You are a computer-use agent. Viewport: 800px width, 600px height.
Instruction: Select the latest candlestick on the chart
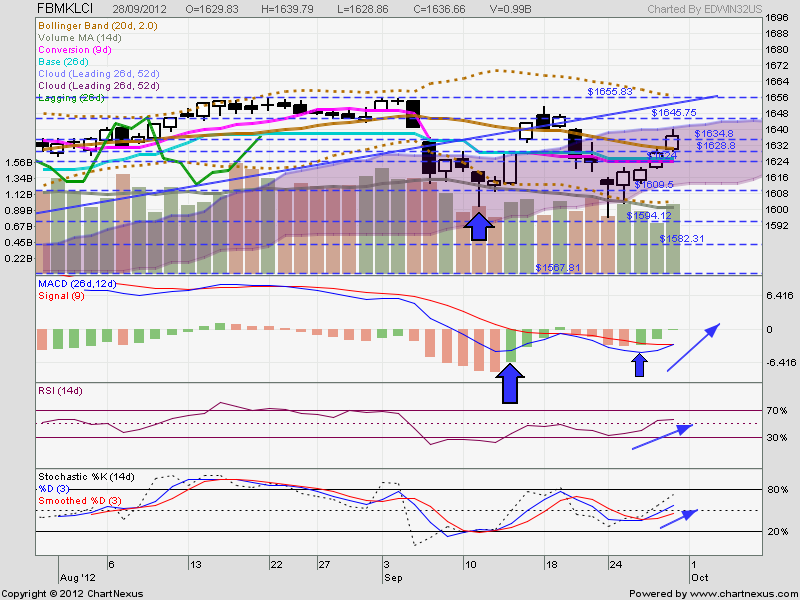point(672,142)
